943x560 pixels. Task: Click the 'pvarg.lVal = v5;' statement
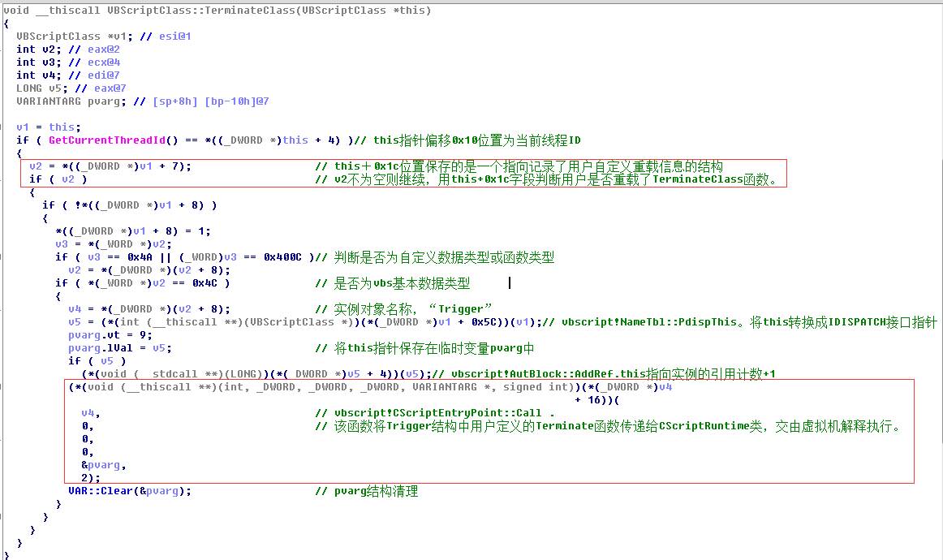tap(119, 348)
